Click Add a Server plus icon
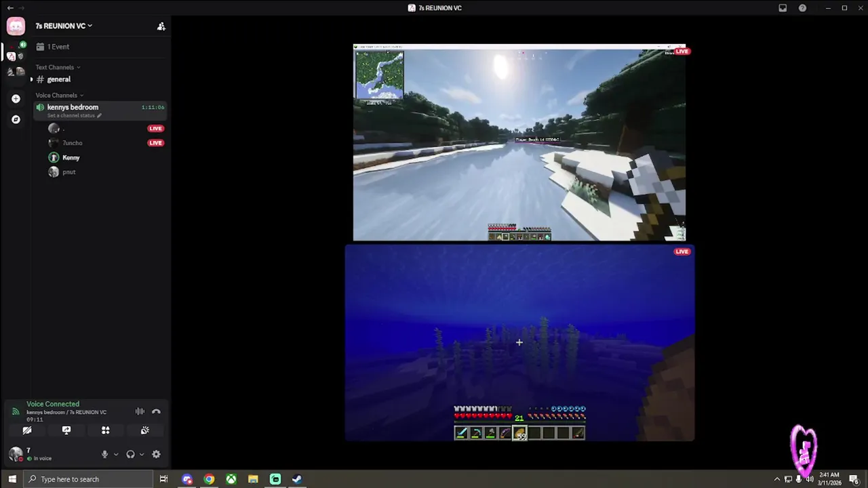 tap(16, 98)
